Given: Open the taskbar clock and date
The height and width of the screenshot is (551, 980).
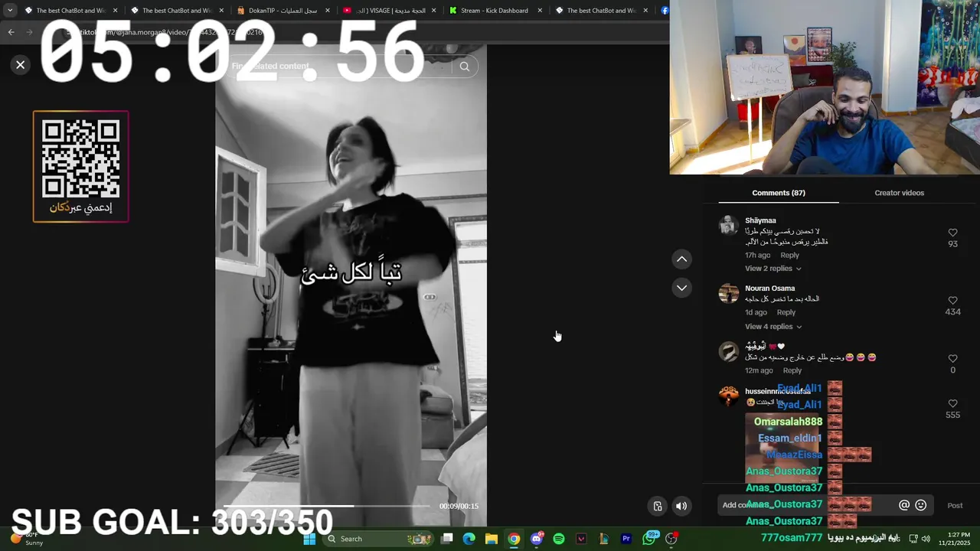Looking at the screenshot, I should tap(954, 539).
